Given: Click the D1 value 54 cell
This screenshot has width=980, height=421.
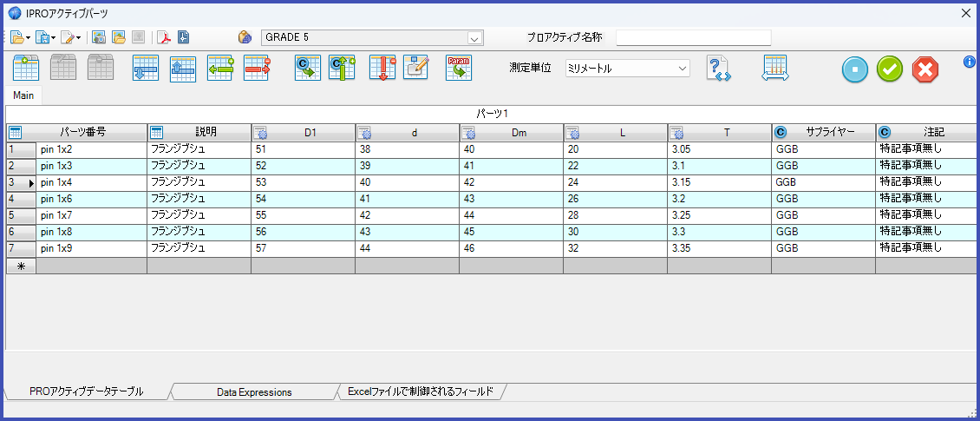Looking at the screenshot, I should [304, 199].
